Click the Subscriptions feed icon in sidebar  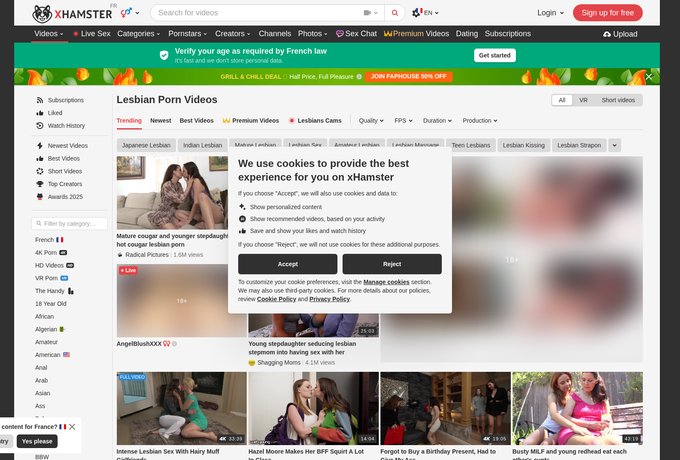(40, 100)
